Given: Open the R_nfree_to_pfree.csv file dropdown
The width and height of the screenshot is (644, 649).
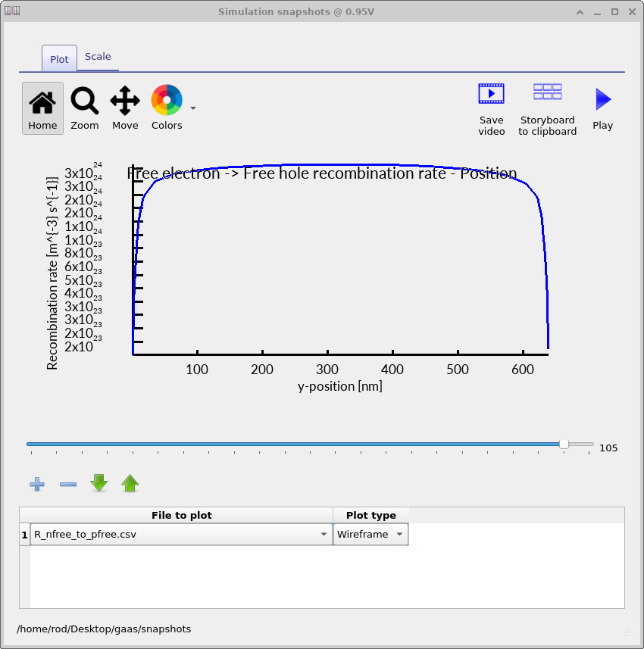Looking at the screenshot, I should click(x=324, y=534).
